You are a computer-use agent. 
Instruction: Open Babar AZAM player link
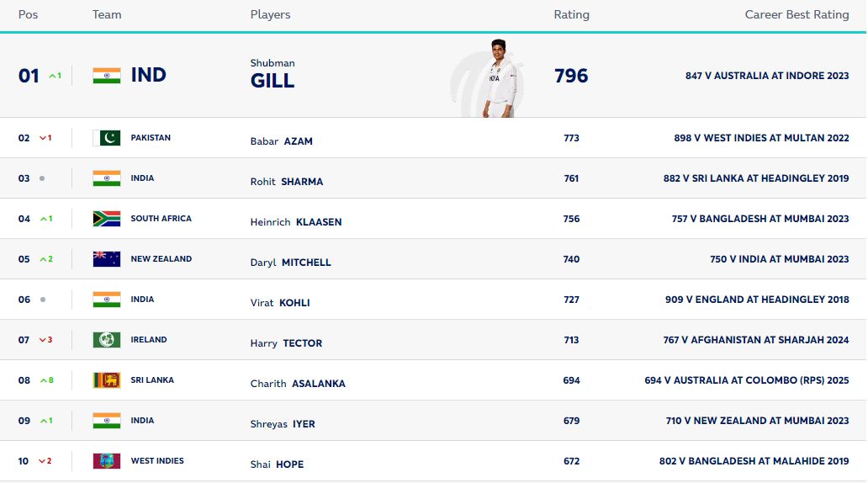(281, 141)
